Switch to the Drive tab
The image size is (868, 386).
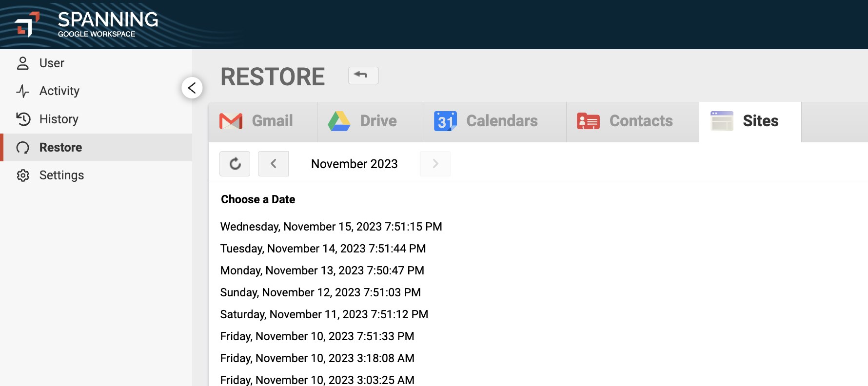pyautogui.click(x=370, y=121)
